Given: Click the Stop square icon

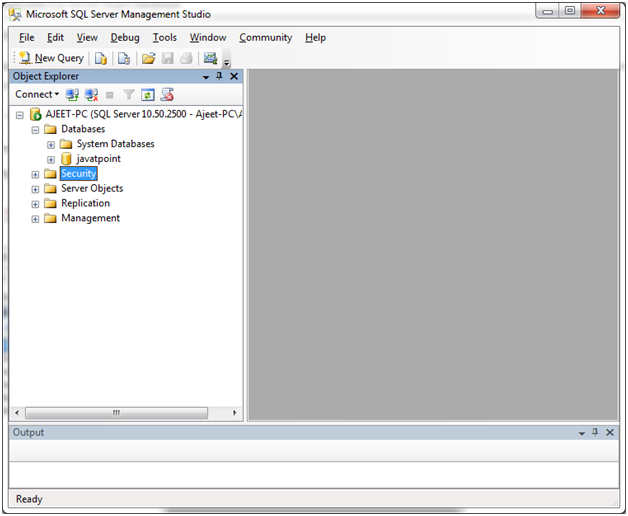Looking at the screenshot, I should pos(110,95).
